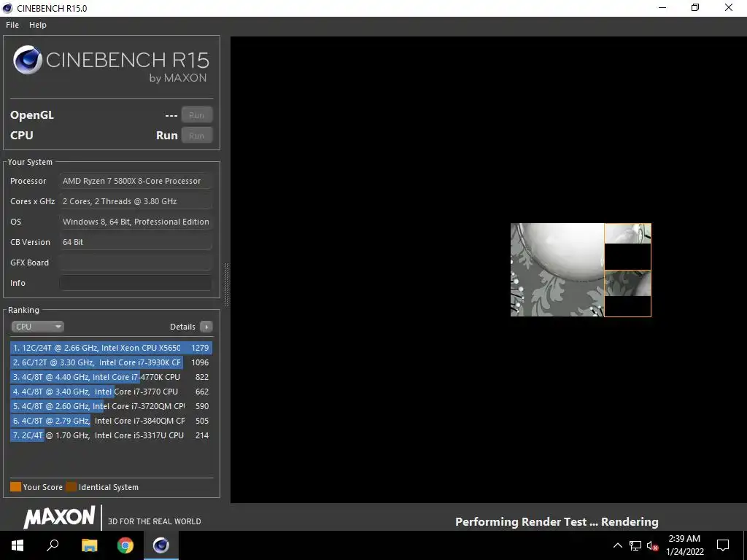Select the i7-3930K ranking row
747x560 pixels.
pos(111,362)
